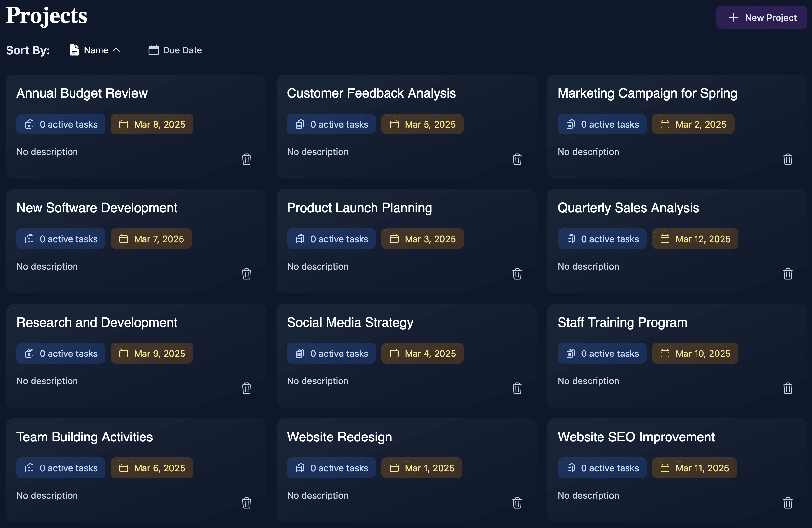The image size is (812, 528).
Task: Delete the Staff Training Program project
Action: click(787, 388)
